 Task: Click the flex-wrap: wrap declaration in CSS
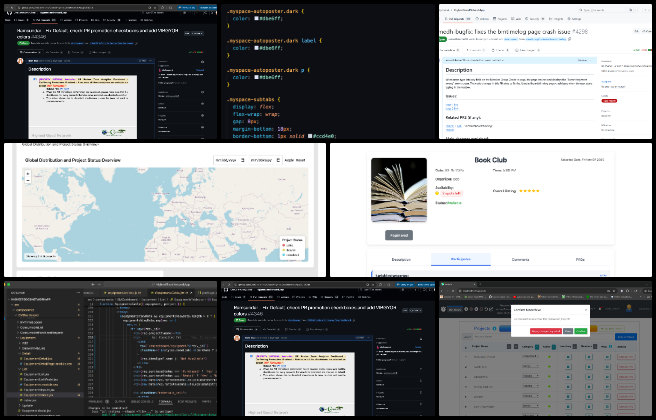256,114
